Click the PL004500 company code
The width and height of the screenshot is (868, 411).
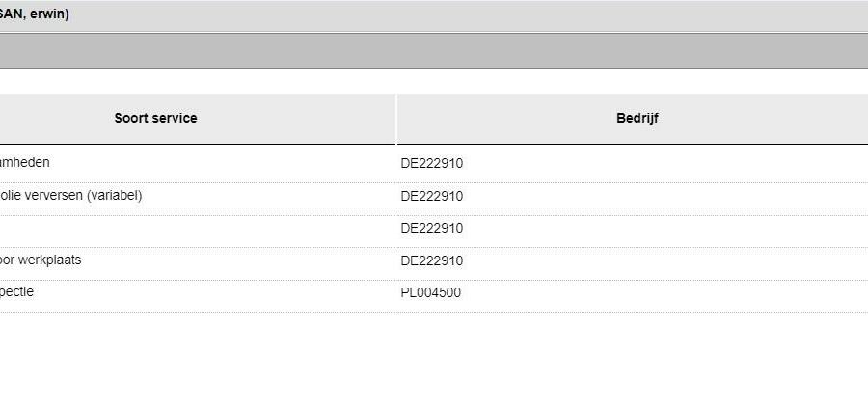430,292
